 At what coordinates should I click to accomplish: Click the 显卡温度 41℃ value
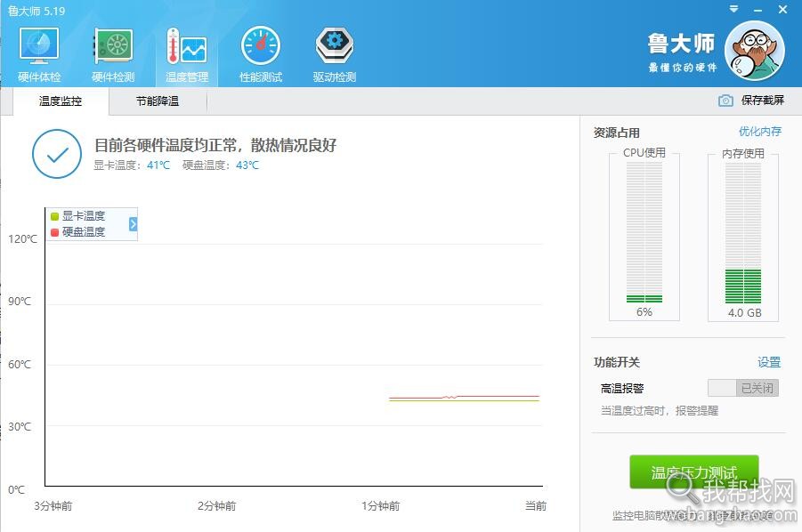click(x=158, y=165)
